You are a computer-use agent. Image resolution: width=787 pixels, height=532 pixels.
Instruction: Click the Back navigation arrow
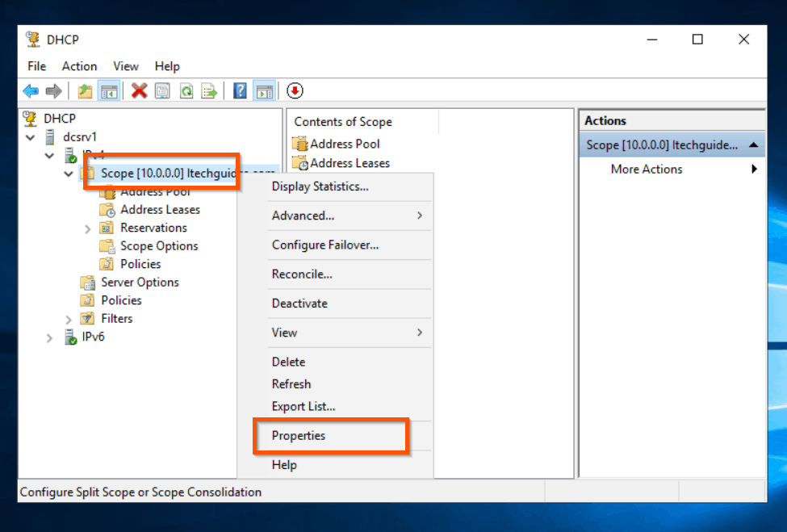coord(30,90)
